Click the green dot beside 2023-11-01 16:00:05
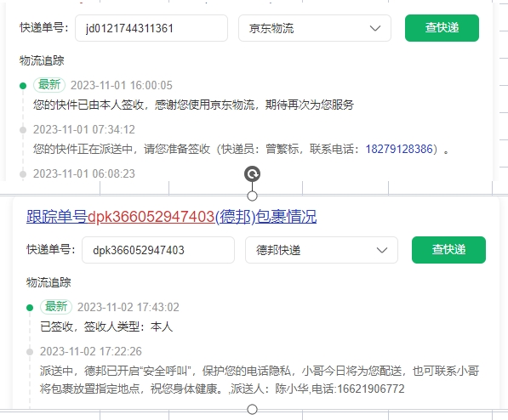508x420 pixels. (23, 86)
